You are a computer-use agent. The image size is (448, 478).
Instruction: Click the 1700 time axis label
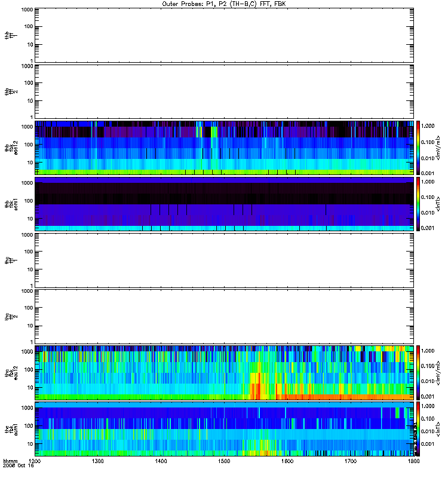351,461
